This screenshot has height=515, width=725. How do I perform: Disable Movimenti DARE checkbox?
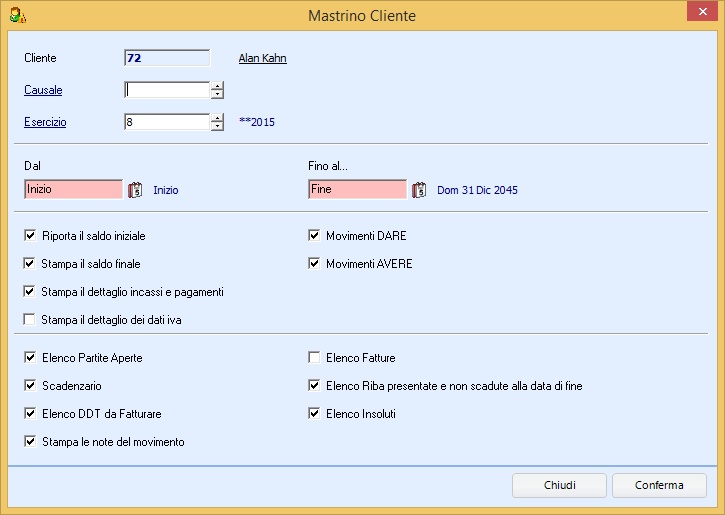(x=314, y=236)
